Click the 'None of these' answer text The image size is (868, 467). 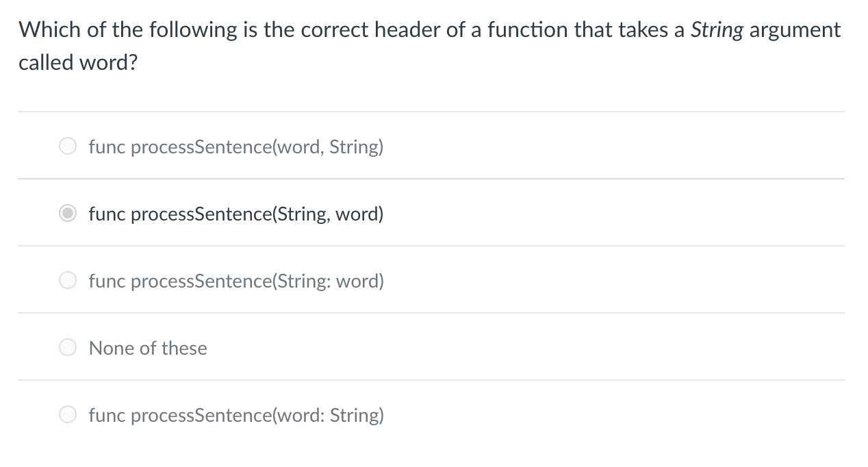coord(148,348)
